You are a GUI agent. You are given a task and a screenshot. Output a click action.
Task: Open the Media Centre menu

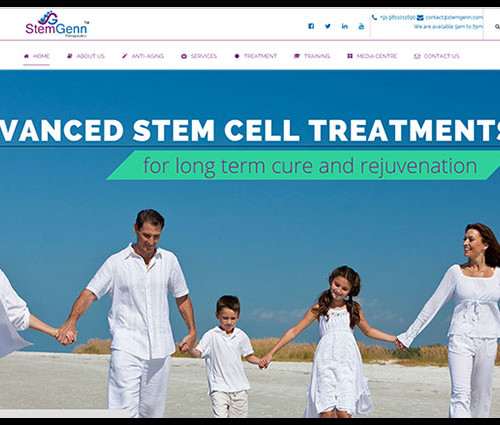pyautogui.click(x=372, y=56)
